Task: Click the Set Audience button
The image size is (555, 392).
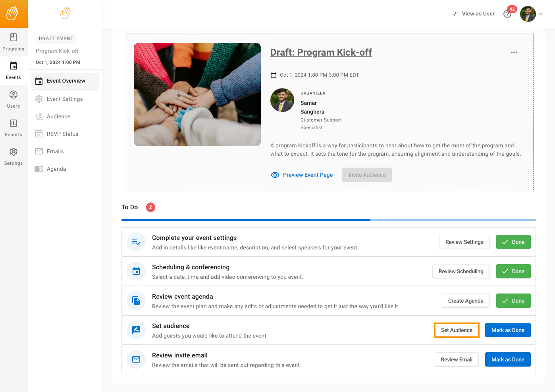Action: 457,330
